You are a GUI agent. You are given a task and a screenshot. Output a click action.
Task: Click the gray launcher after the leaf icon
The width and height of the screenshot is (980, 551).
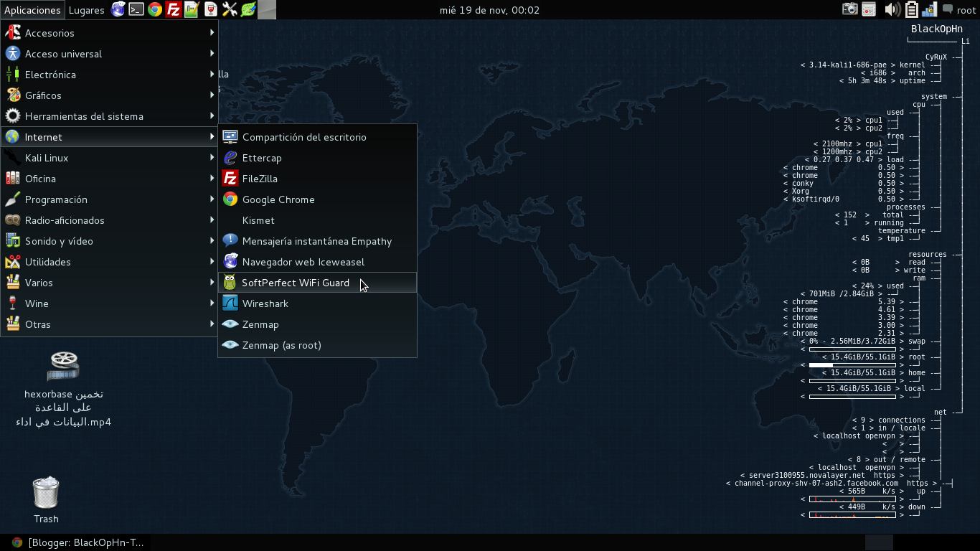pyautogui.click(x=267, y=9)
